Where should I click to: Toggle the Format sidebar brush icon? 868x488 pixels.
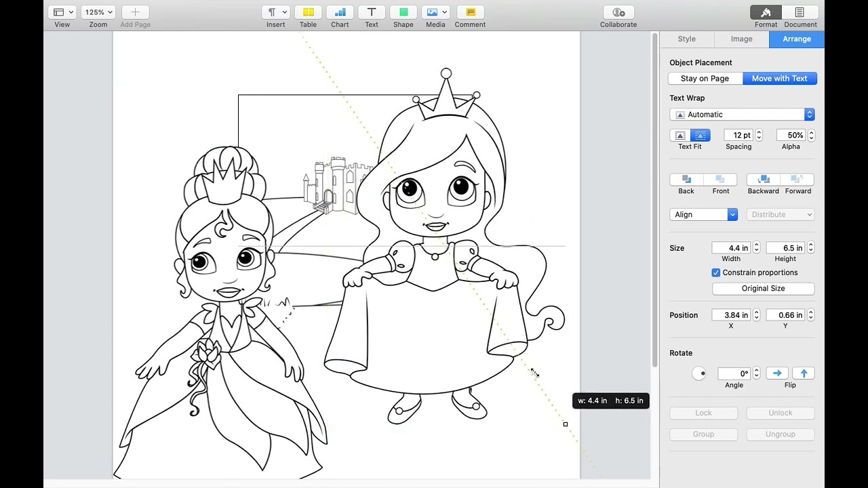coord(766,12)
